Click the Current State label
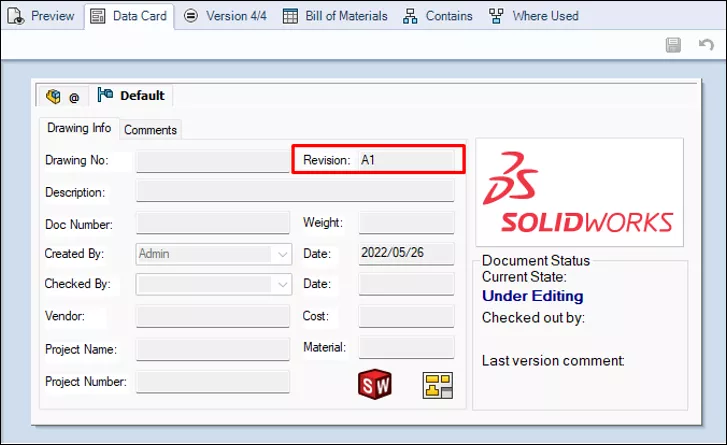727x445 pixels. (x=524, y=277)
